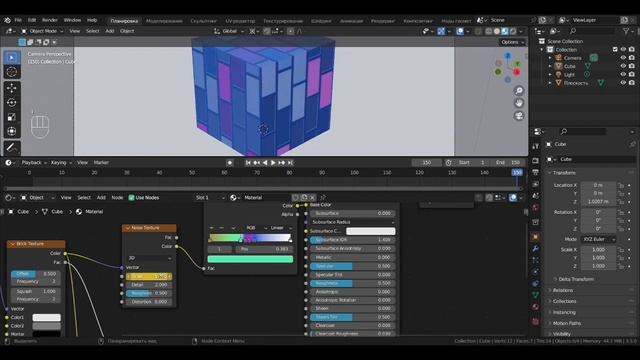The image size is (640, 360).
Task: Select the Rotate tool
Action: (11, 102)
